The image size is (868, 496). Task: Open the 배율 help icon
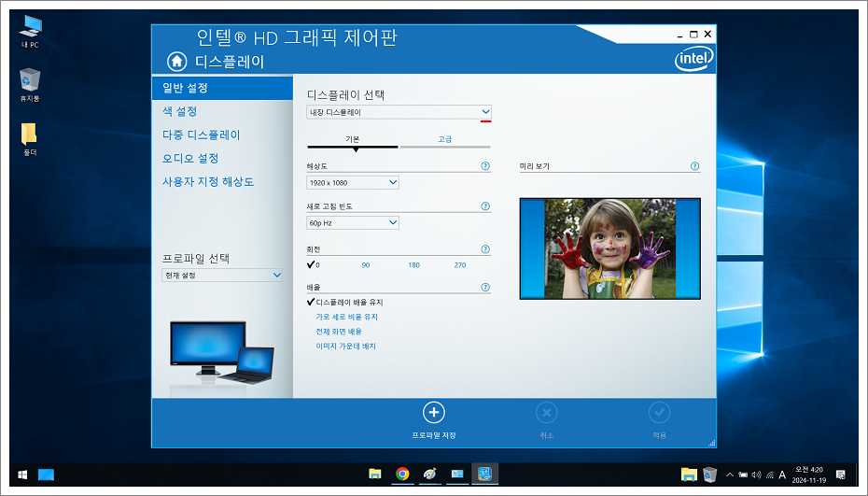(485, 287)
